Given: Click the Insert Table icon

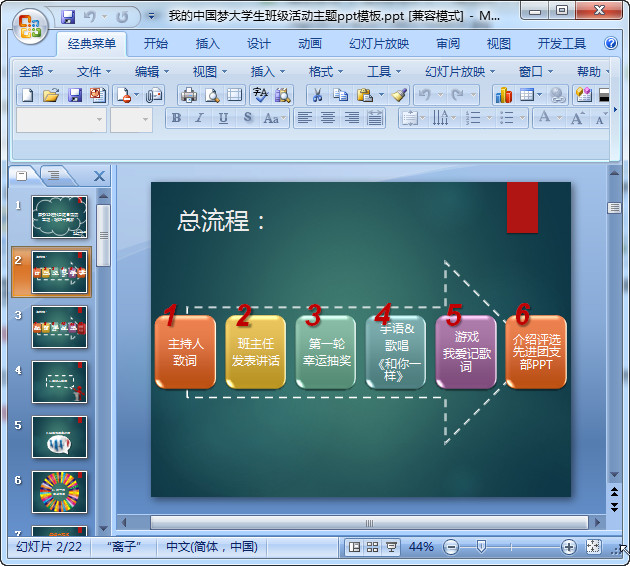Looking at the screenshot, I should click(526, 95).
